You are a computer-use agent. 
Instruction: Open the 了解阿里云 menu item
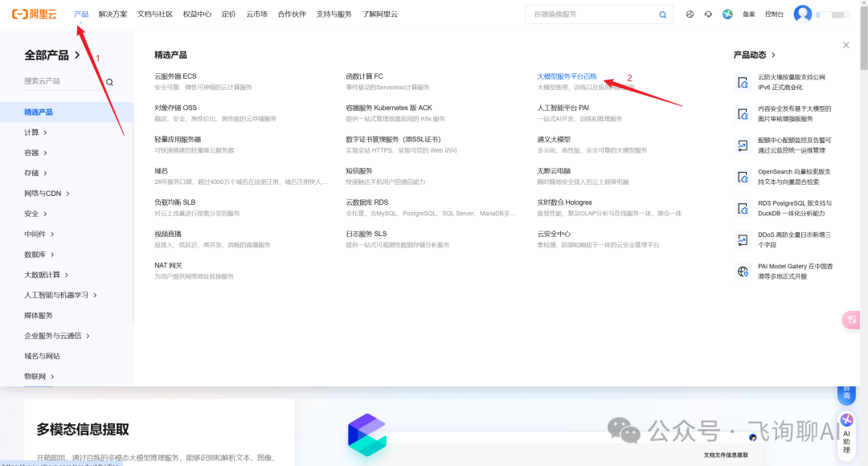point(379,14)
